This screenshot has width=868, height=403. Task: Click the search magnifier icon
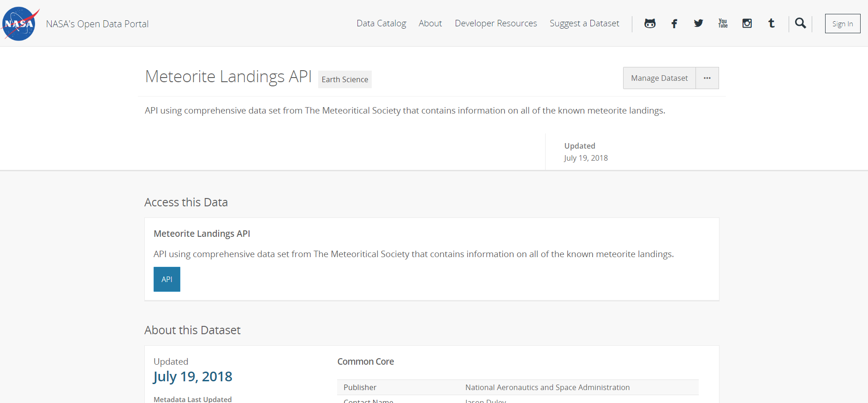pos(801,24)
